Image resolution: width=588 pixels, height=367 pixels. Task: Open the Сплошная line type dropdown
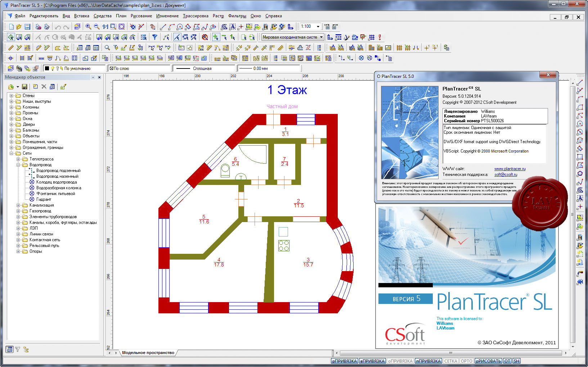(x=204, y=68)
